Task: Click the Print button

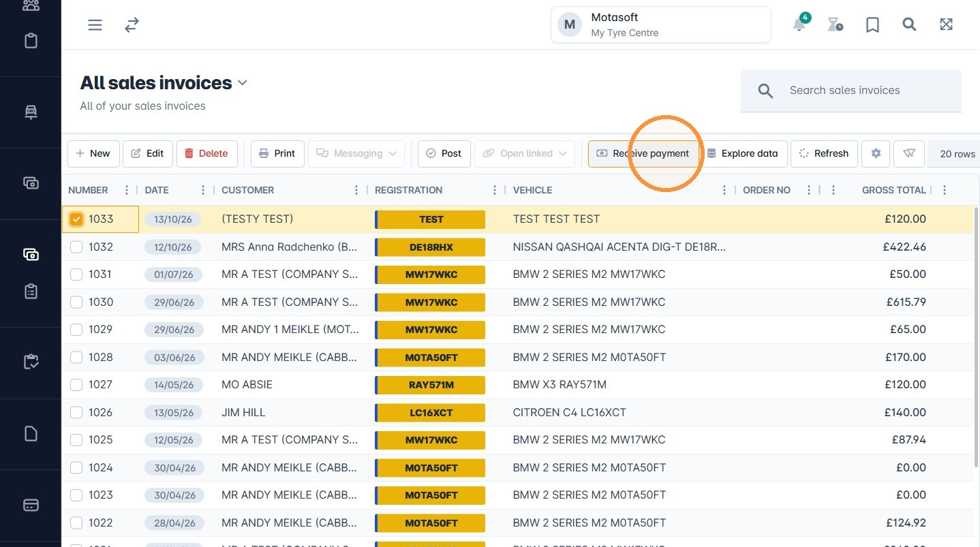Action: click(277, 153)
